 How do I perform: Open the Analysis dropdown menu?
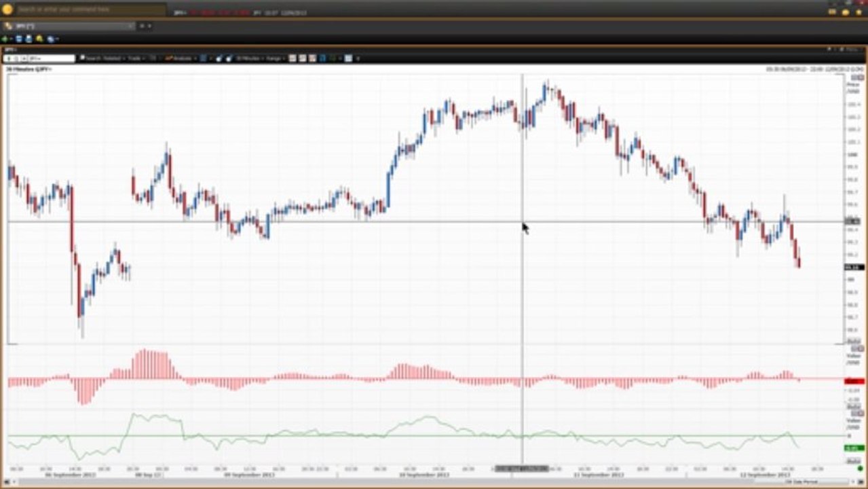pos(180,58)
